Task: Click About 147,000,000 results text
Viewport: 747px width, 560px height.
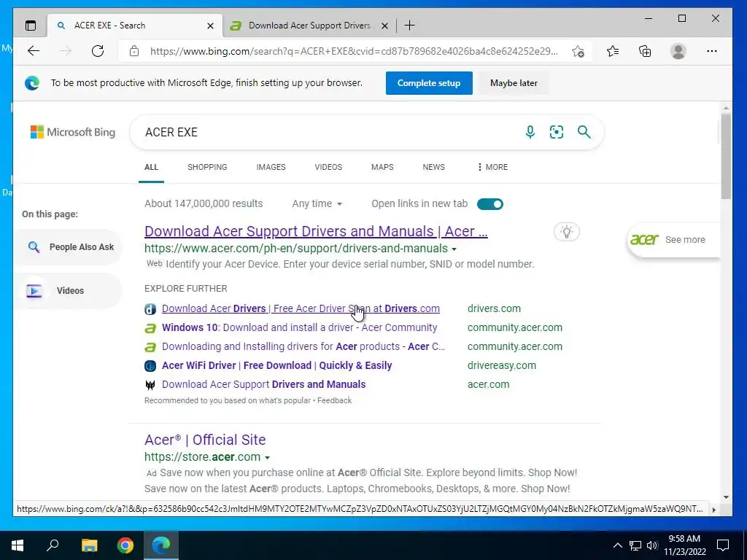Action: click(204, 204)
